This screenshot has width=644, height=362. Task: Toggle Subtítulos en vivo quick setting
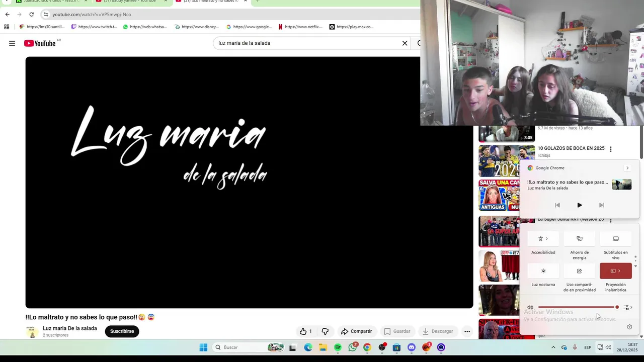pos(615,239)
